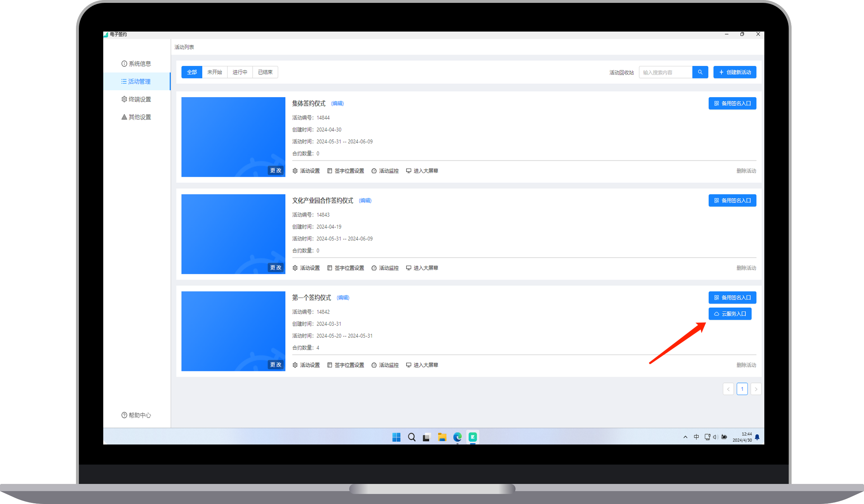Image resolution: width=864 pixels, height=504 pixels.
Task: Click 删除活动 for 文化产业园合作签约仪式
Action: pos(746,268)
